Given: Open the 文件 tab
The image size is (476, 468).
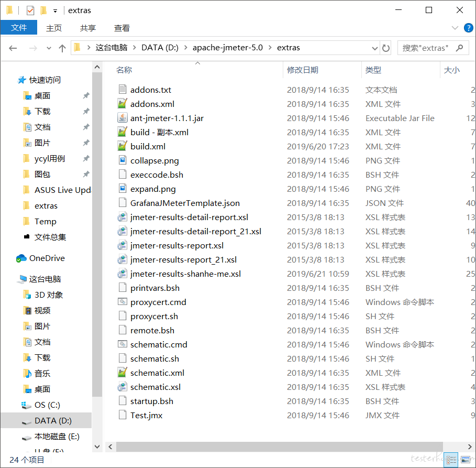Looking at the screenshot, I should pos(19,28).
